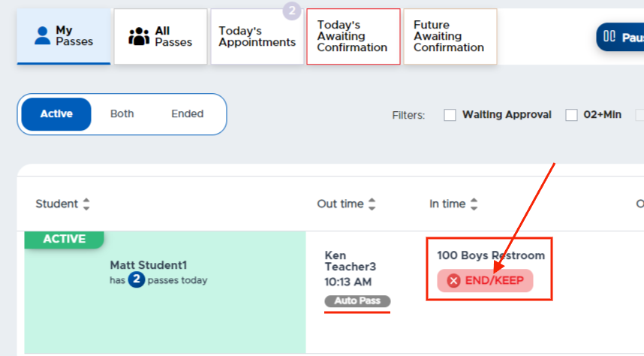Select the Active passes button
This screenshot has height=356, width=644.
(56, 114)
